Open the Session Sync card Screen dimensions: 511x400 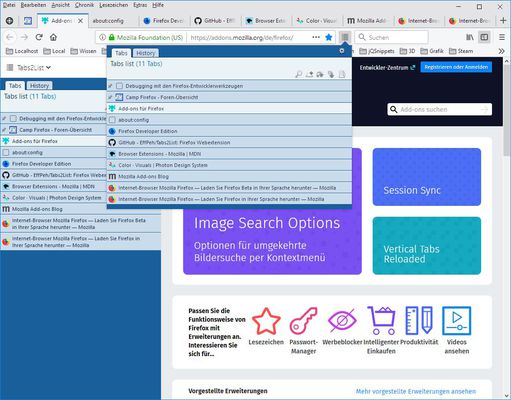click(x=427, y=177)
